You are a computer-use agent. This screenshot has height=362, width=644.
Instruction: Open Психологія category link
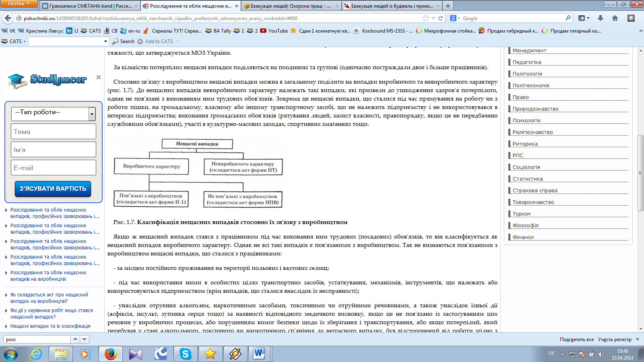(526, 120)
